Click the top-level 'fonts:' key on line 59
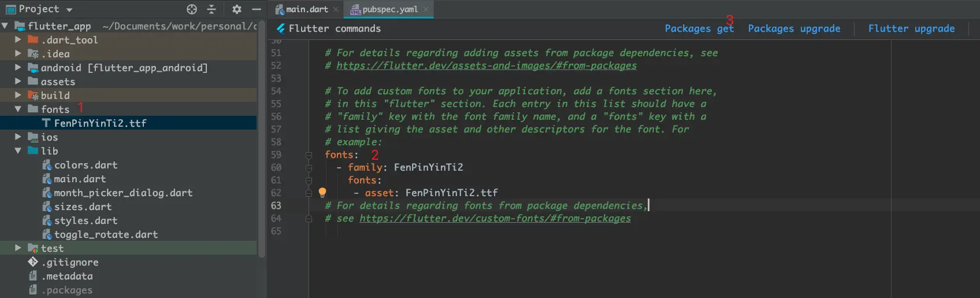 coord(341,154)
